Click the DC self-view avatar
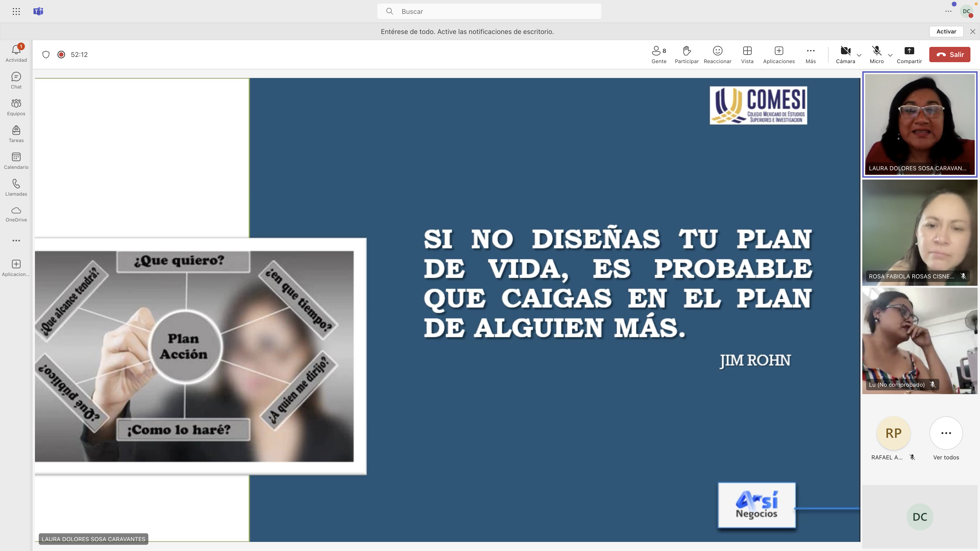Viewport: 980px width, 551px height. (920, 517)
